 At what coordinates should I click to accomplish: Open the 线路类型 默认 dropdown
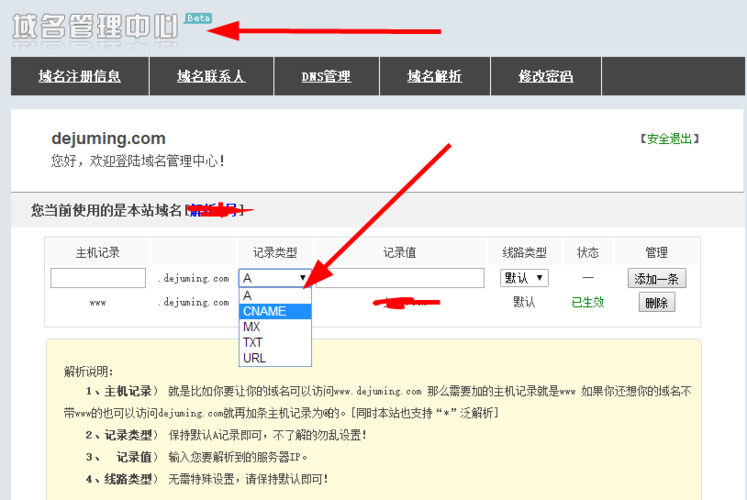click(524, 278)
